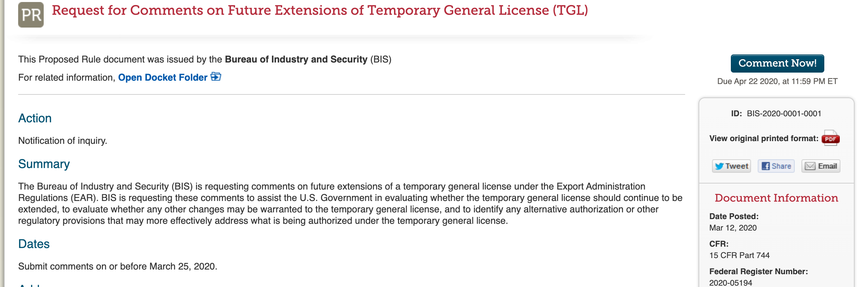The width and height of the screenshot is (868, 287).
Task: Email this document using envelope button
Action: [x=821, y=166]
